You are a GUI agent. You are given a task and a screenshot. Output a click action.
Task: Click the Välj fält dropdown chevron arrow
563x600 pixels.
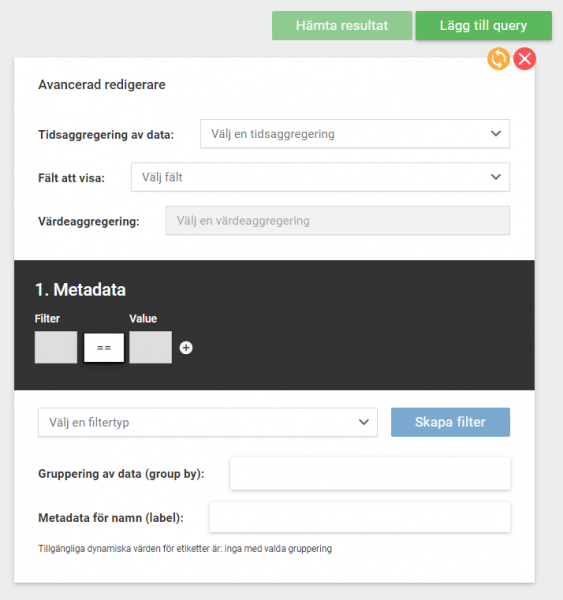[x=496, y=177]
